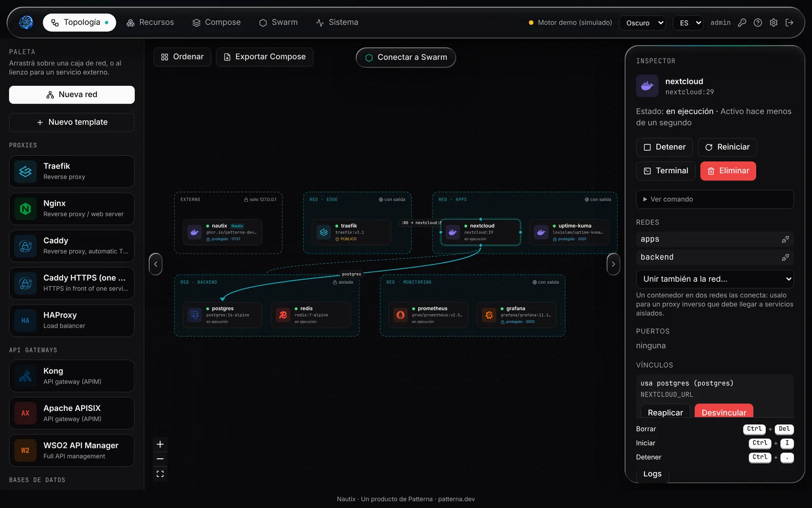Click Conectar a Swarm button
Viewport: 812px width, 508px height.
click(406, 57)
